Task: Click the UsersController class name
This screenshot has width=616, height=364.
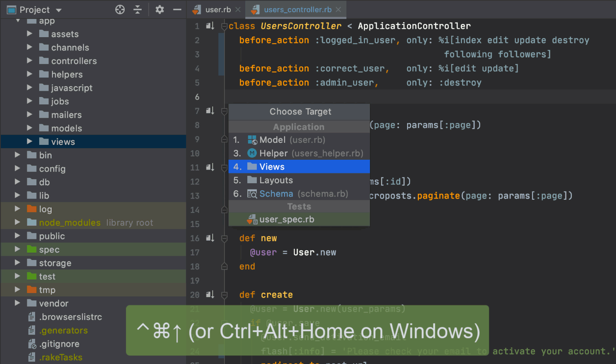Action: click(301, 26)
